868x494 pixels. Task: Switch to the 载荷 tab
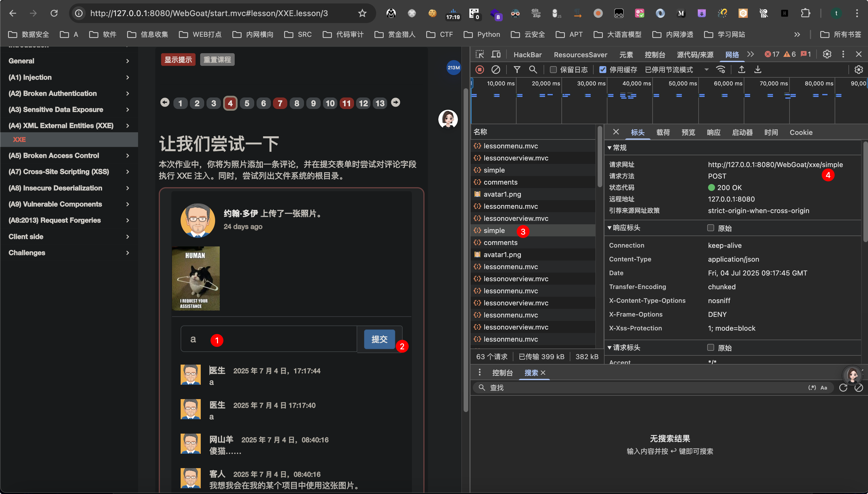click(x=663, y=132)
